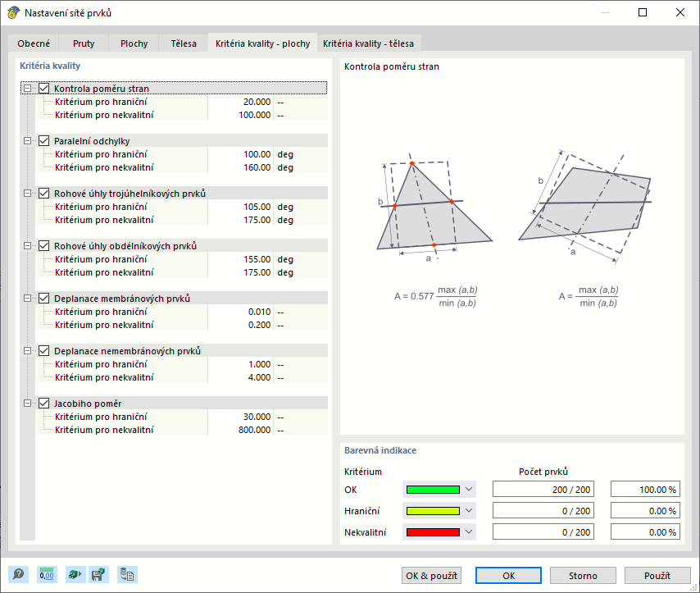Open Nekvalitní color dropdown arrow
The image size is (700, 593).
tap(469, 531)
